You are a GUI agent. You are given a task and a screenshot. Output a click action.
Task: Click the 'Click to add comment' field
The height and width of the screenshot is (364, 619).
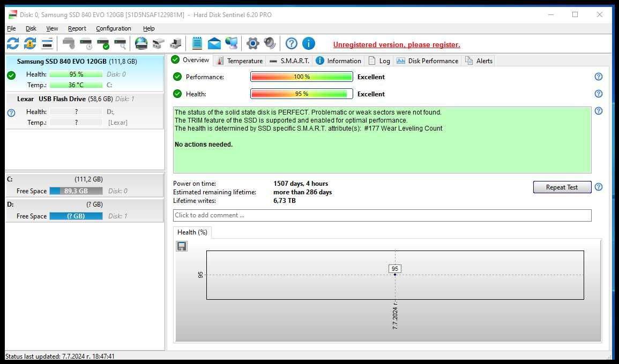(x=382, y=215)
